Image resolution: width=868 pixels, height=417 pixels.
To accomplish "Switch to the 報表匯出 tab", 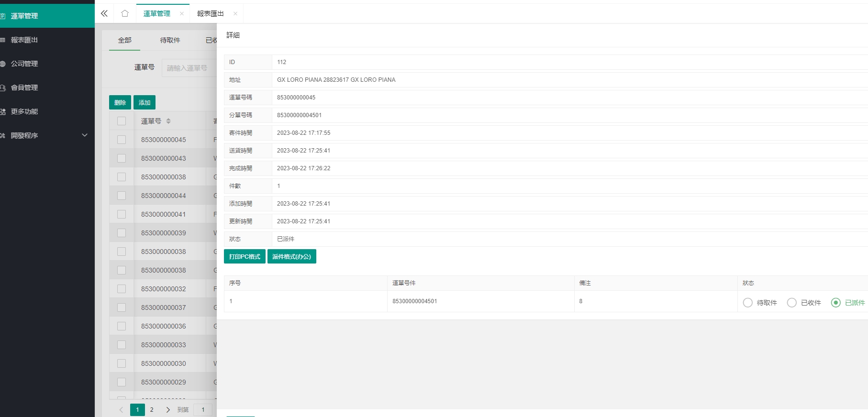I will (211, 13).
